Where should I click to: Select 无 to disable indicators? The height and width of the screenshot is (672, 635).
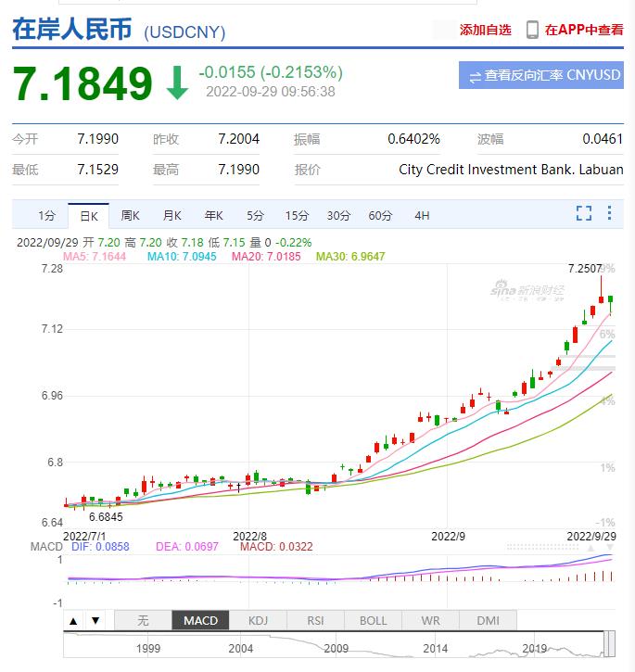pos(142,620)
